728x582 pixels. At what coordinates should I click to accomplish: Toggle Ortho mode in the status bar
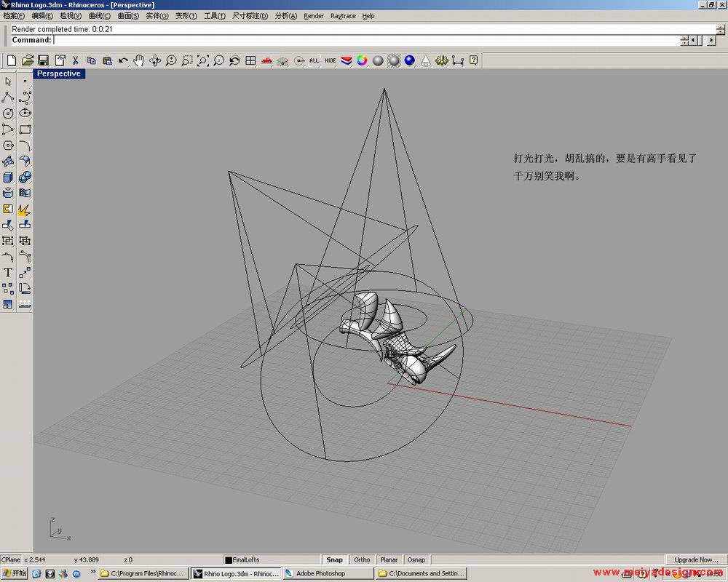coord(362,559)
